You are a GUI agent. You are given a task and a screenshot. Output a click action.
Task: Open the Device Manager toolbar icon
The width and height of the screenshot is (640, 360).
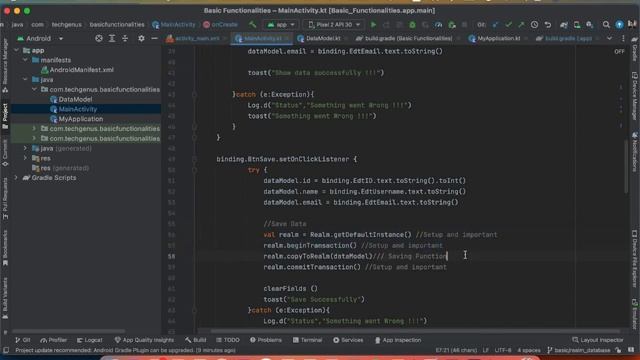577,25
